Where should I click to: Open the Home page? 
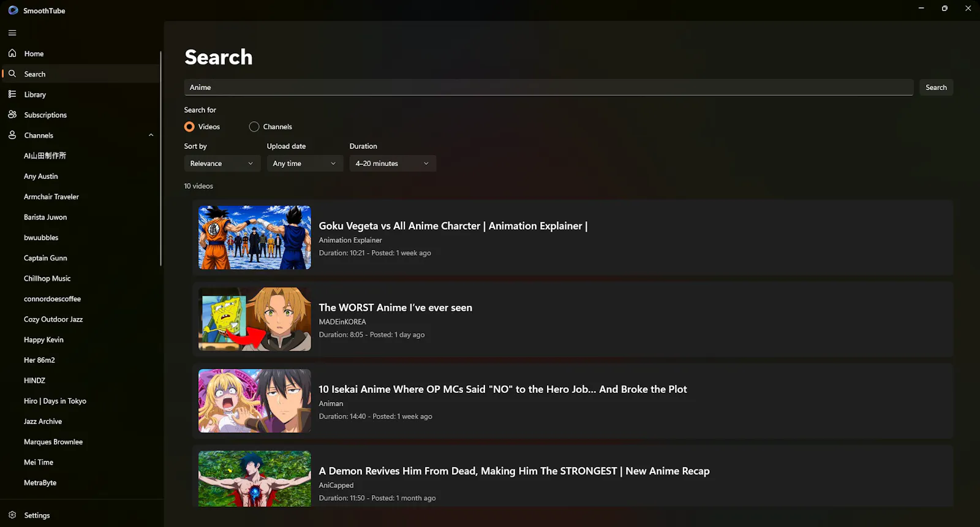click(x=81, y=53)
